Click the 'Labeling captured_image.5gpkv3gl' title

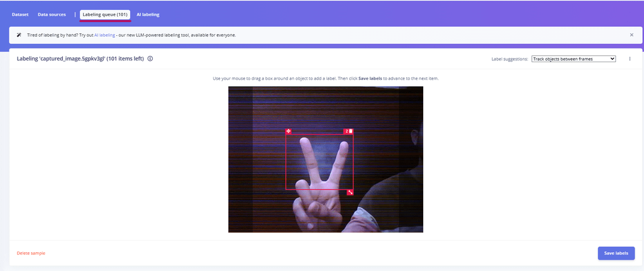click(x=80, y=58)
